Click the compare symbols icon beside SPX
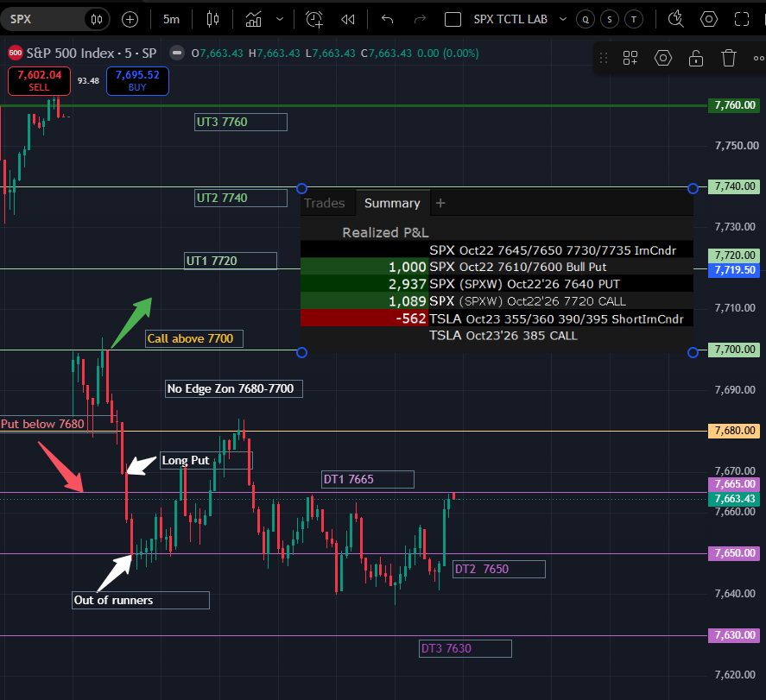Viewport: 766px width, 700px height. tap(97, 20)
